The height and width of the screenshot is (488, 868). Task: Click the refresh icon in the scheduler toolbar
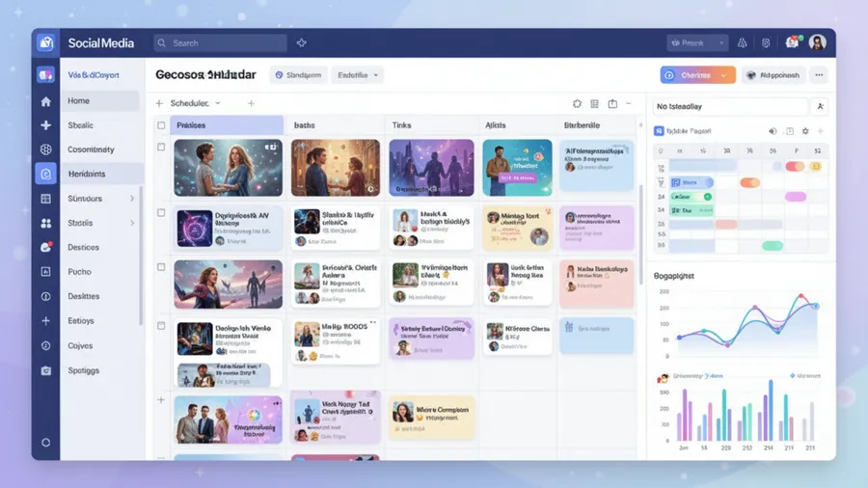pos(577,103)
